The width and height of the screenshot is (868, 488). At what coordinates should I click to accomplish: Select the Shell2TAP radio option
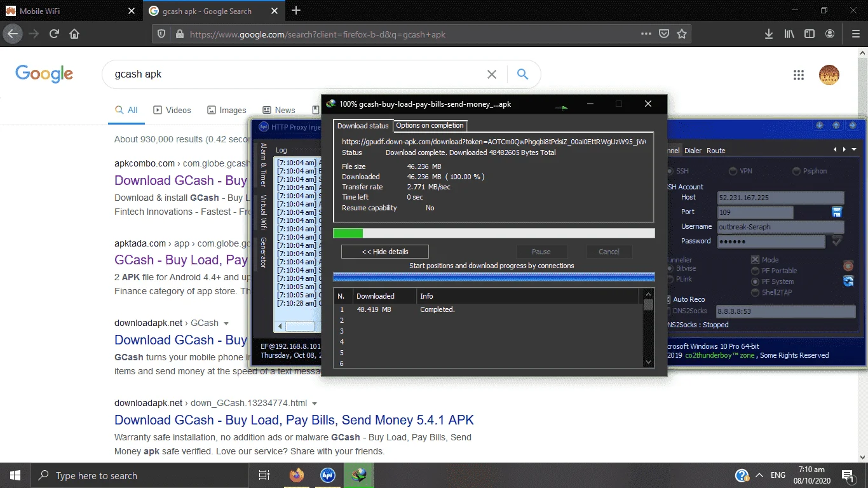point(772,292)
